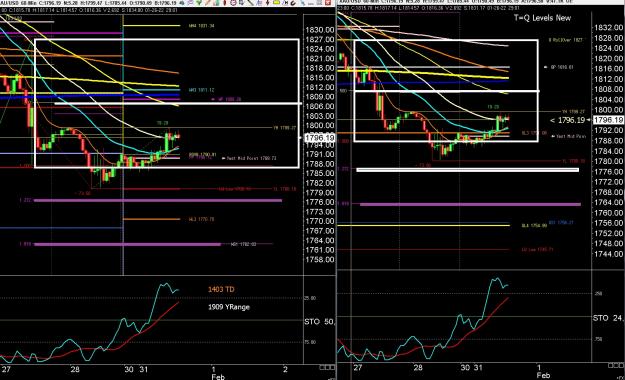This screenshot has width=625, height=380.
Task: Click the black curved arc icon
Action: pos(293,2)
